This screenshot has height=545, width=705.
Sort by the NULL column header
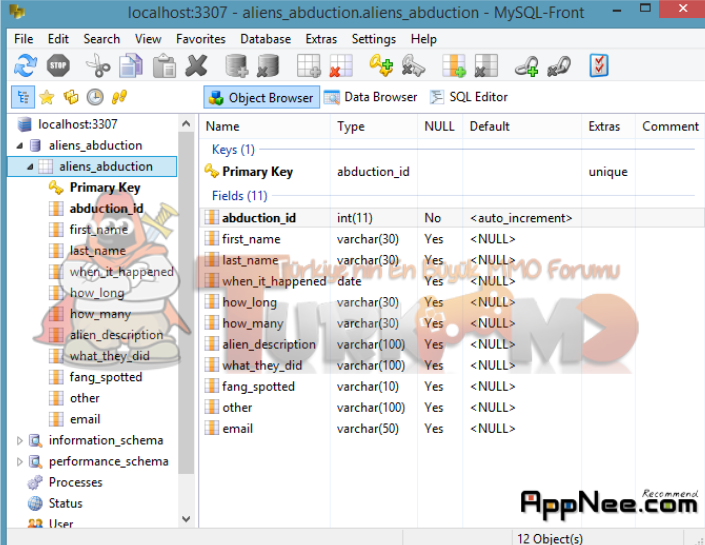click(x=440, y=126)
